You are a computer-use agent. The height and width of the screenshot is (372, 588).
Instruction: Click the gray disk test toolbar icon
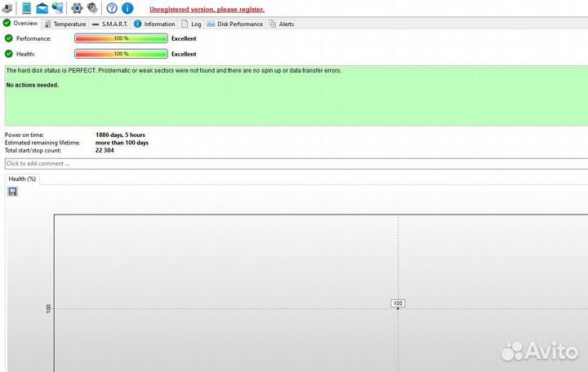coord(92,8)
